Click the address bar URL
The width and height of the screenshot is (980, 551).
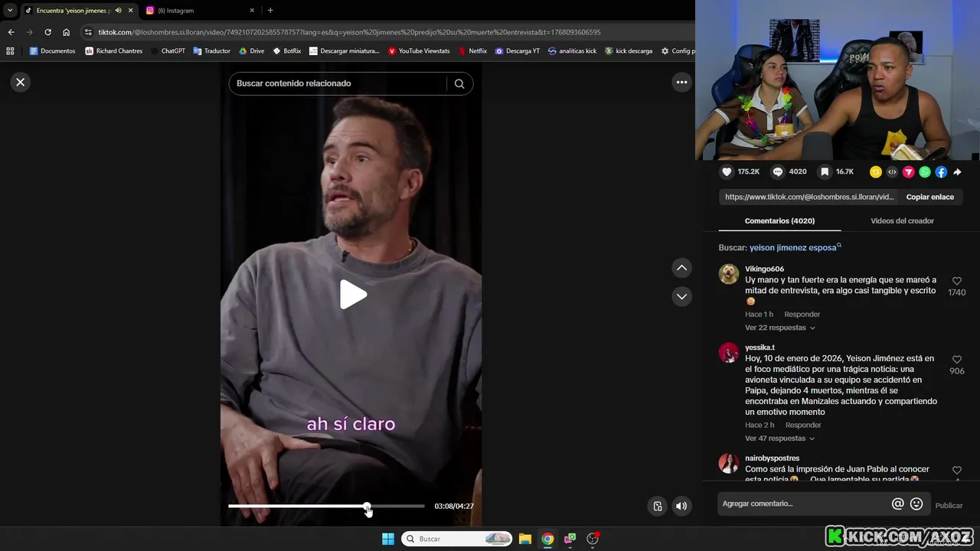(349, 32)
